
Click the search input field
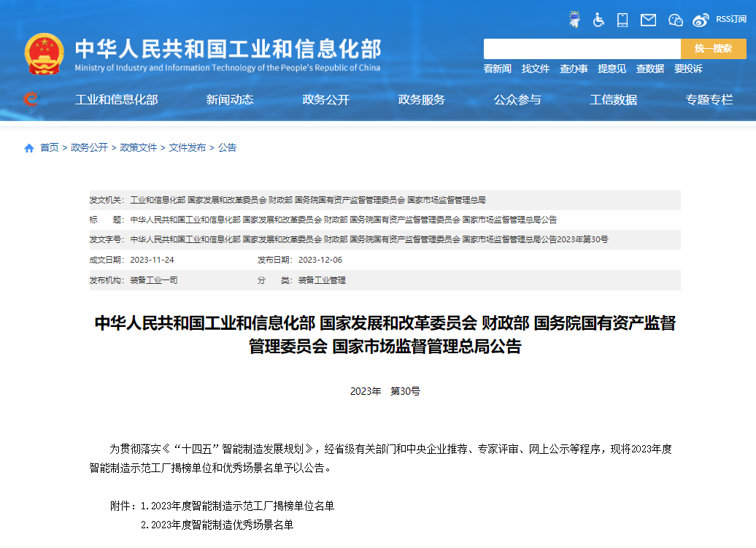[x=582, y=49]
